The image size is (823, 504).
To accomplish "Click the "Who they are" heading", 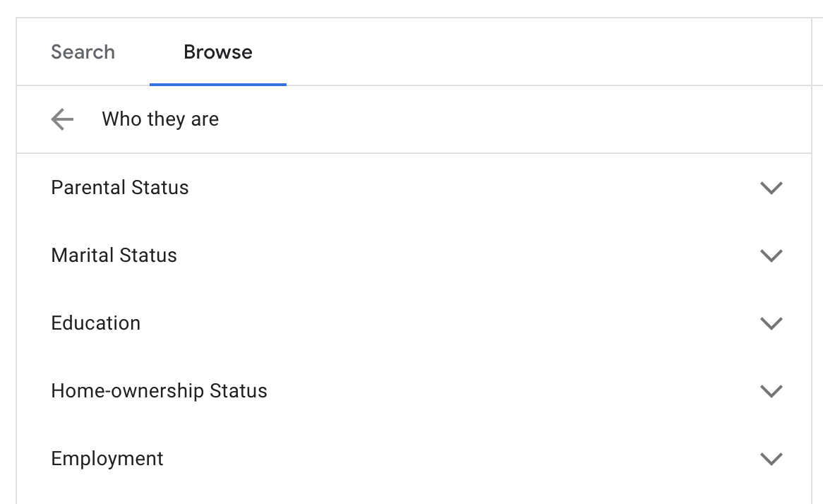I will point(160,119).
